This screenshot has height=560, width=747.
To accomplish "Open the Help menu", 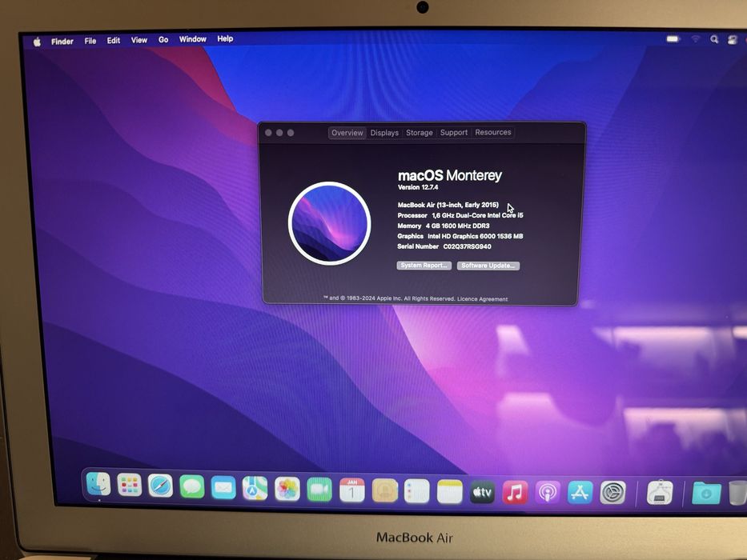I will [x=225, y=38].
